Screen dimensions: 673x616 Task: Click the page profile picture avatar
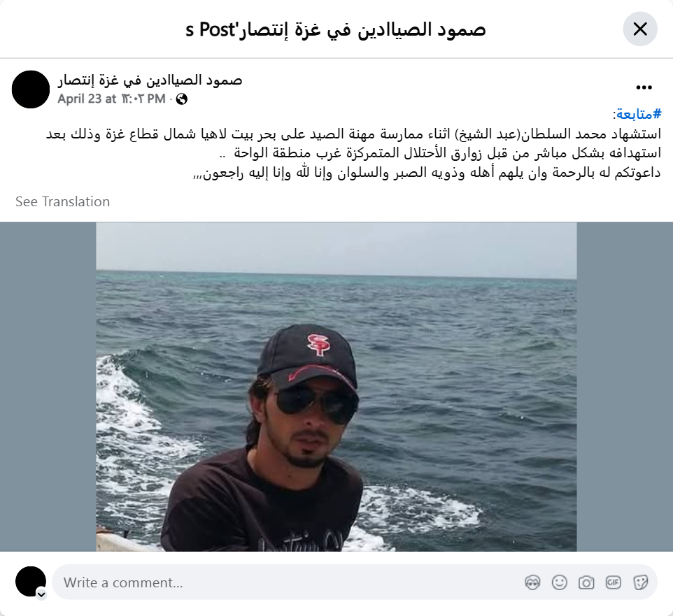coord(31,89)
